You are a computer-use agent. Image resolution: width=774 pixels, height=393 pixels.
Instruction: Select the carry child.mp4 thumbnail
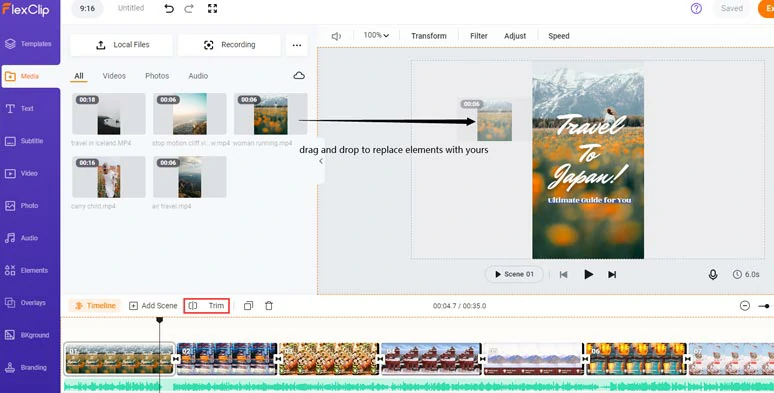[x=109, y=177]
